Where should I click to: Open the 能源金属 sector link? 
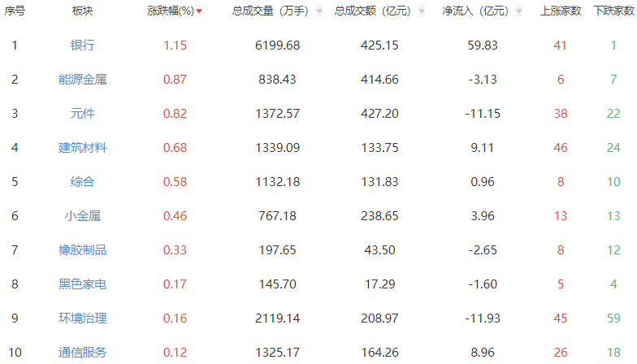[x=82, y=80]
